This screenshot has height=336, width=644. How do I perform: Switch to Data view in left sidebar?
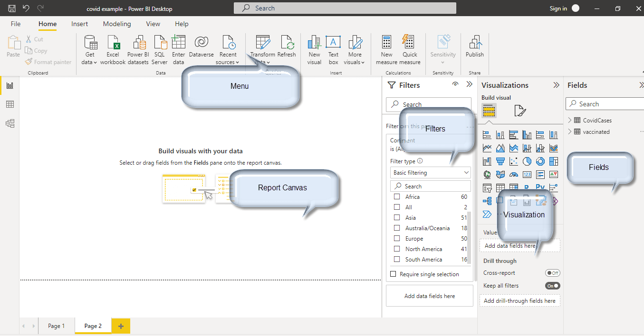pyautogui.click(x=10, y=104)
